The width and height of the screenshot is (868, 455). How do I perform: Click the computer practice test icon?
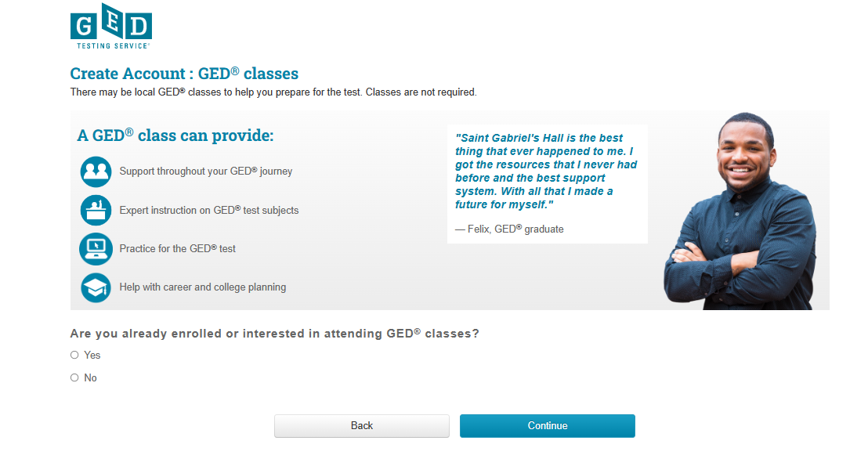point(96,248)
